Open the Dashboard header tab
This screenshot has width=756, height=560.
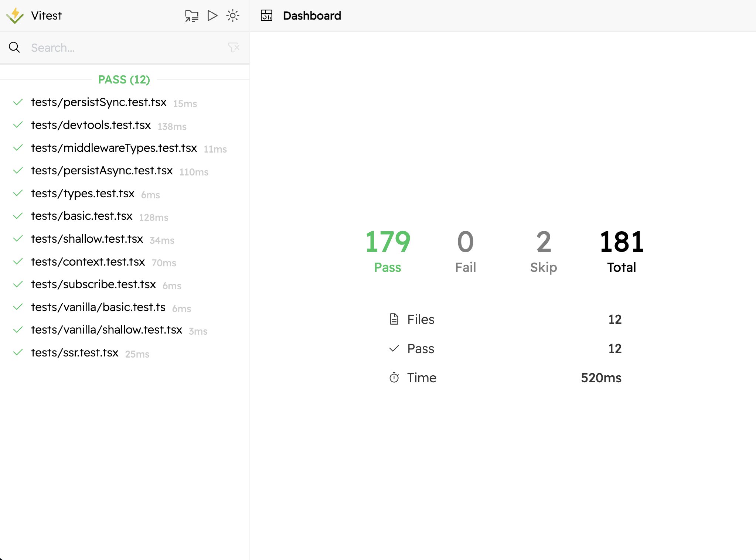click(x=312, y=16)
